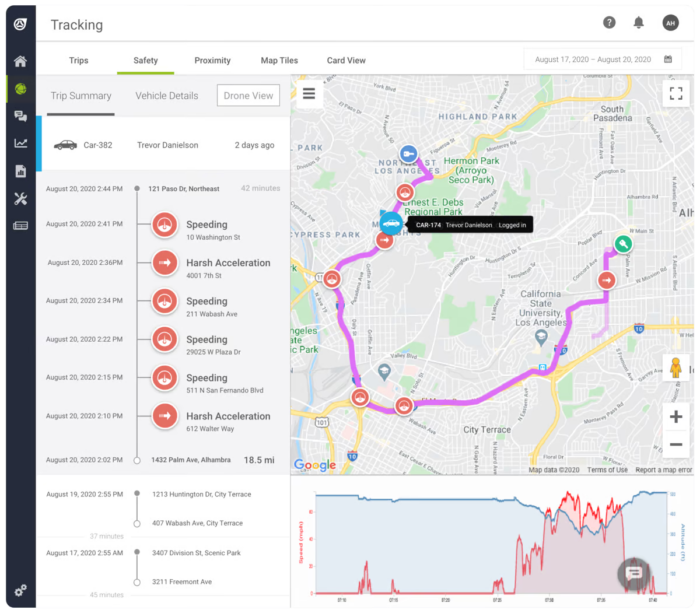
Task: Click the blue key start marker
Action: pyautogui.click(x=408, y=154)
